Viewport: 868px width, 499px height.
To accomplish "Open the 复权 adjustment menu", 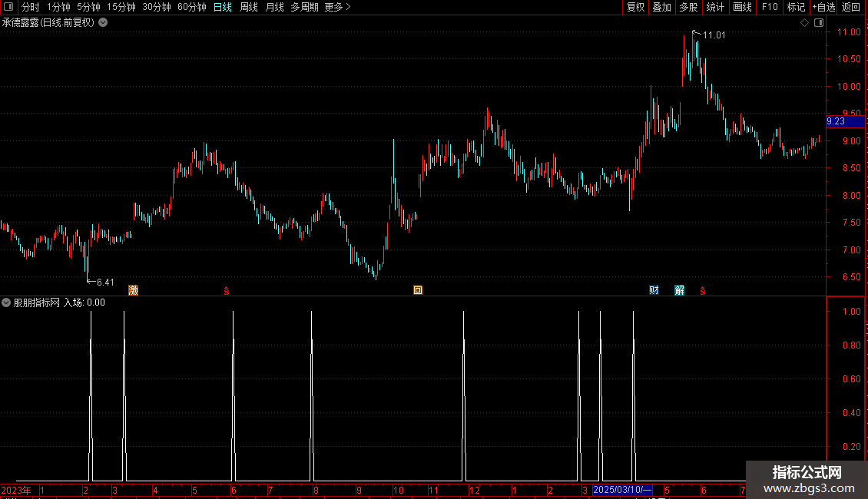I will pyautogui.click(x=635, y=7).
